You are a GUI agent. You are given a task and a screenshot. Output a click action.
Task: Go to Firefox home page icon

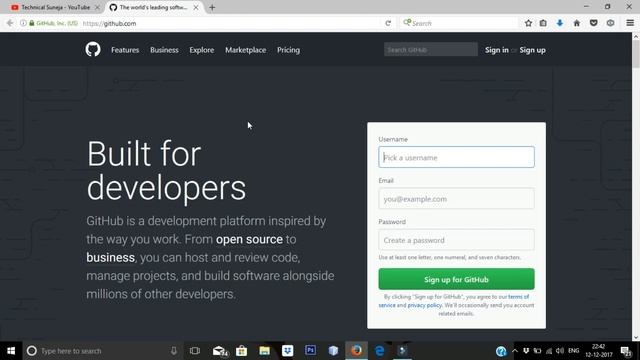pos(576,23)
